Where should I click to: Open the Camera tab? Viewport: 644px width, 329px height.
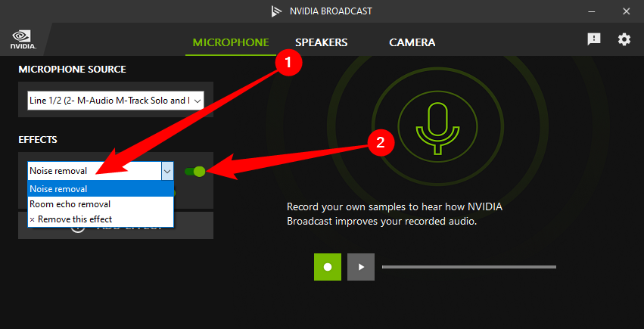tap(412, 42)
